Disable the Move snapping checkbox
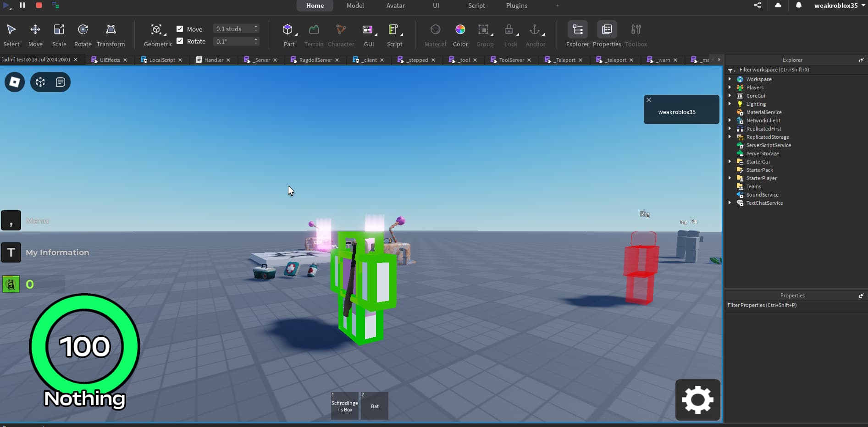Screen dimensions: 868x427 [180, 28]
